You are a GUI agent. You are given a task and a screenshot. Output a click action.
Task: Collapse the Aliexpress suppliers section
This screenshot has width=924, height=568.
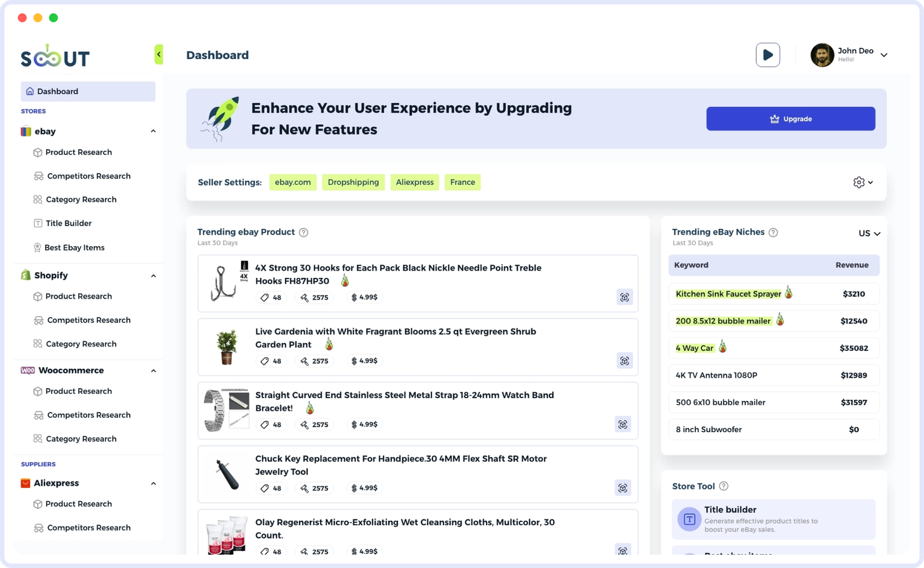[x=153, y=484]
